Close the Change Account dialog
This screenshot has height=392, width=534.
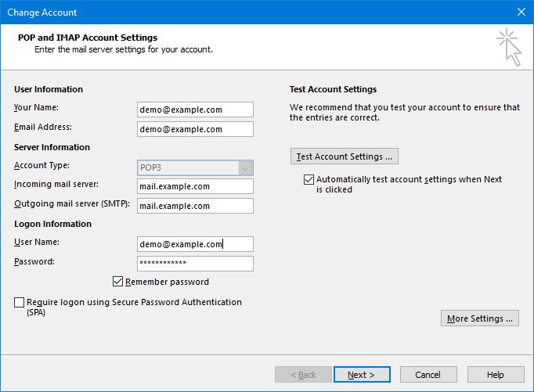click(x=521, y=12)
